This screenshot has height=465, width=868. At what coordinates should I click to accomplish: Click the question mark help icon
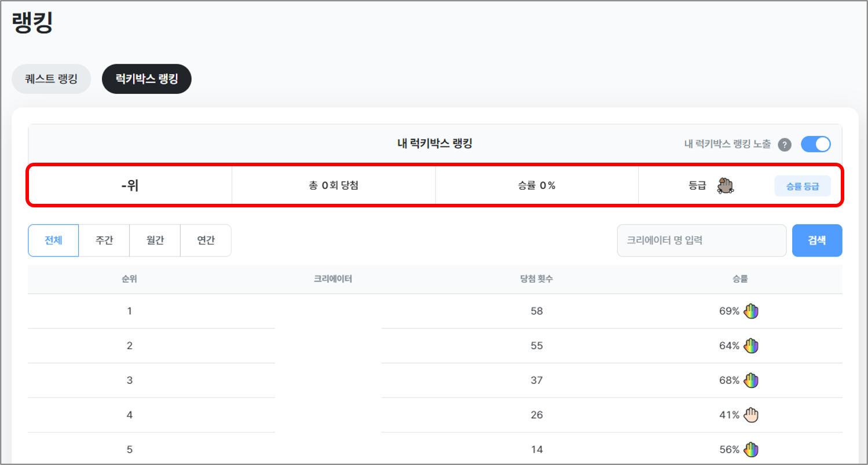[785, 145]
